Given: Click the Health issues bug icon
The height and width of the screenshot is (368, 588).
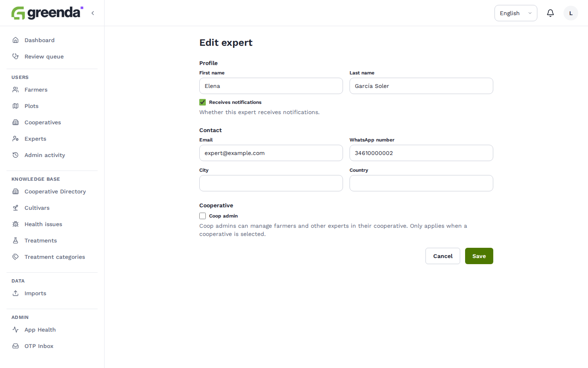Looking at the screenshot, I should click(x=16, y=224).
